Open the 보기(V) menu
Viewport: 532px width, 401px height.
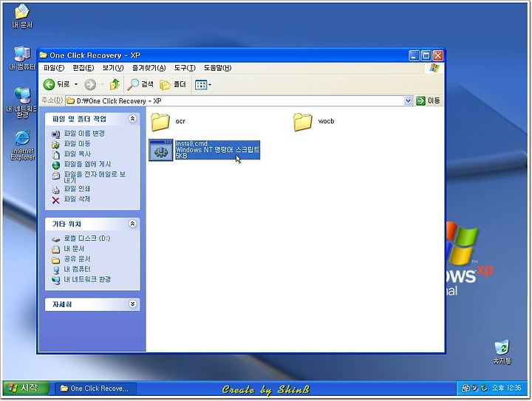pos(113,68)
